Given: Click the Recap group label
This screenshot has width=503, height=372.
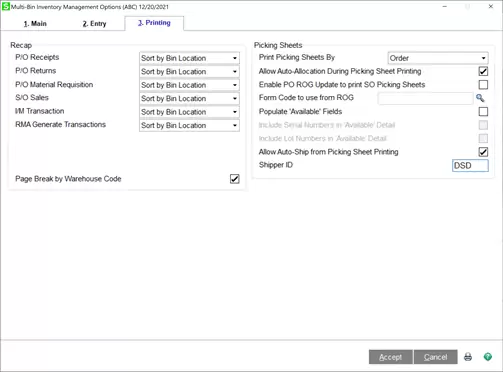Looking at the screenshot, I should (21, 45).
